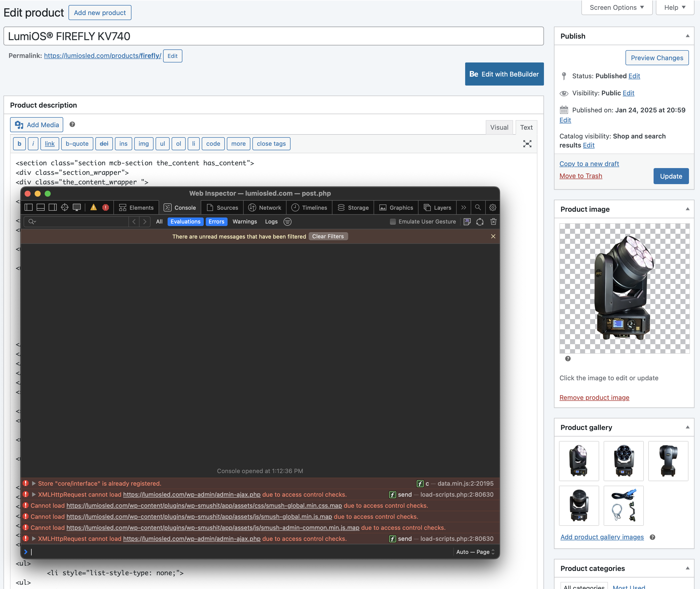Switch to the Visual editor tab

point(499,127)
